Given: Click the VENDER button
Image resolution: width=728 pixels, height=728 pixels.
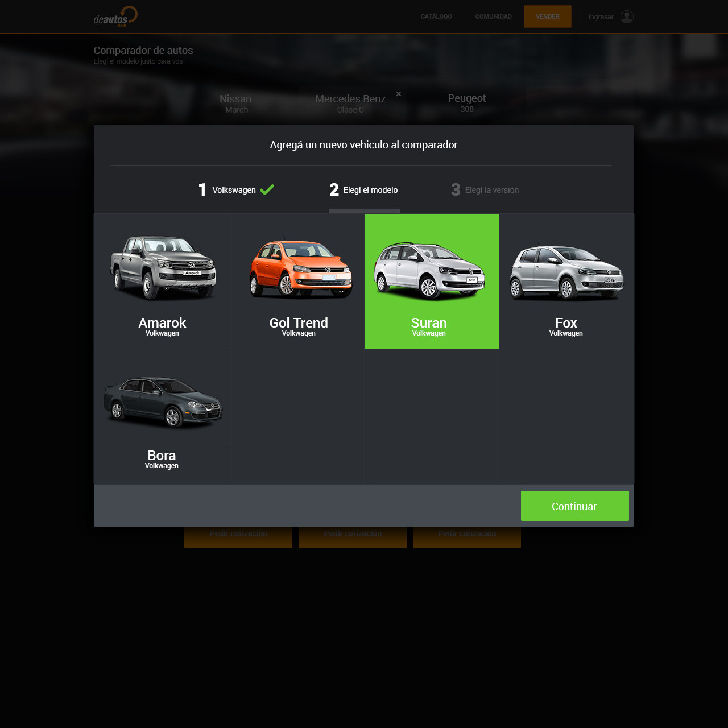Looking at the screenshot, I should (x=548, y=16).
